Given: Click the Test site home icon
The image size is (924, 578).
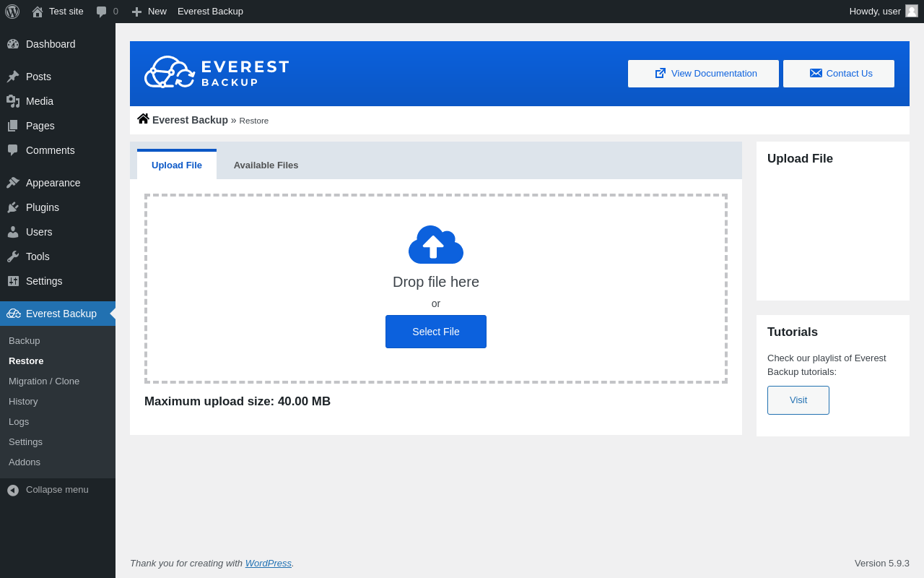Looking at the screenshot, I should click(38, 12).
